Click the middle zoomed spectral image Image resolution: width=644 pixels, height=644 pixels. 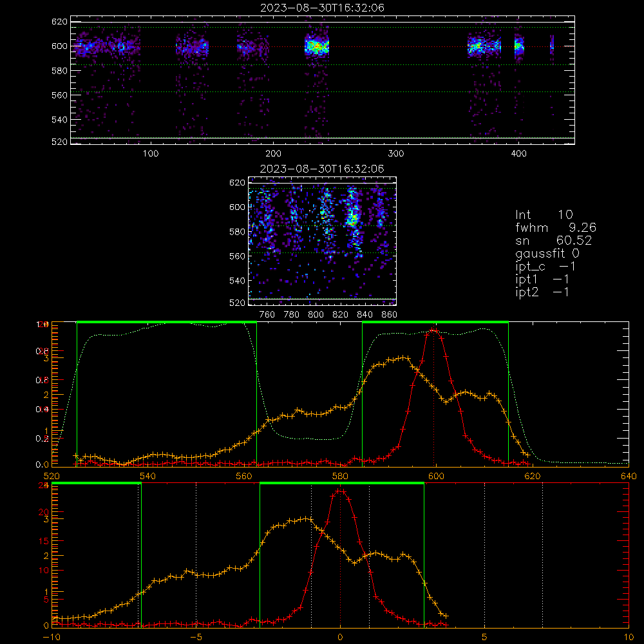323,241
